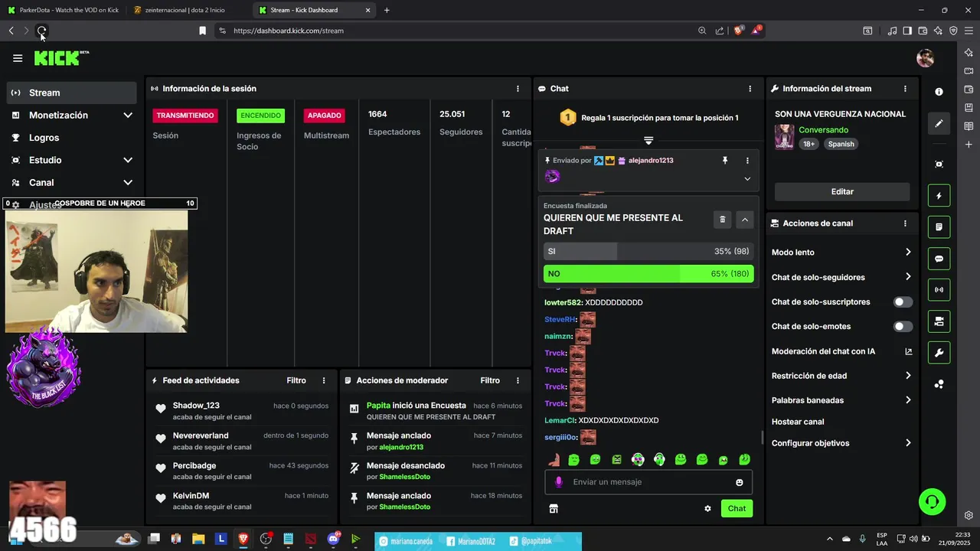The image size is (980, 551).
Task: Toggle Chat de solo-suscriptores switch
Action: (x=903, y=302)
